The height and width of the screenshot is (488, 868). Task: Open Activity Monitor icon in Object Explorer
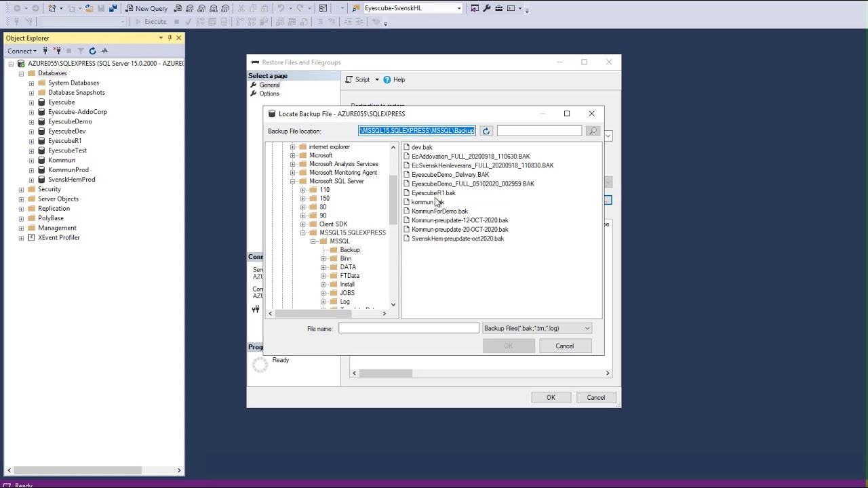click(x=104, y=51)
